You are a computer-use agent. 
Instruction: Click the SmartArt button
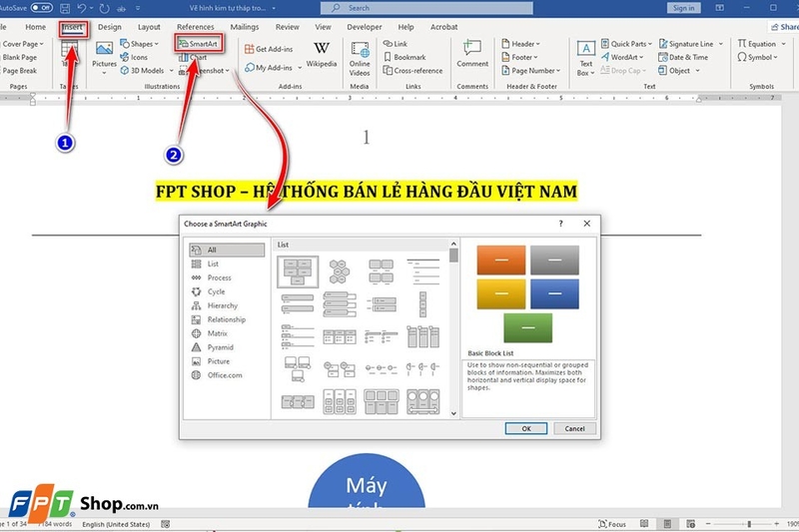click(x=198, y=44)
